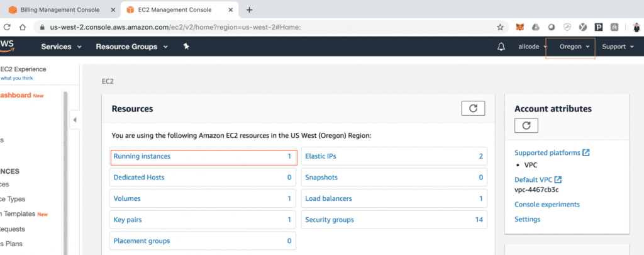The image size is (644, 255).
Task: Click the left sidebar scrollbar
Action: (x=65, y=173)
